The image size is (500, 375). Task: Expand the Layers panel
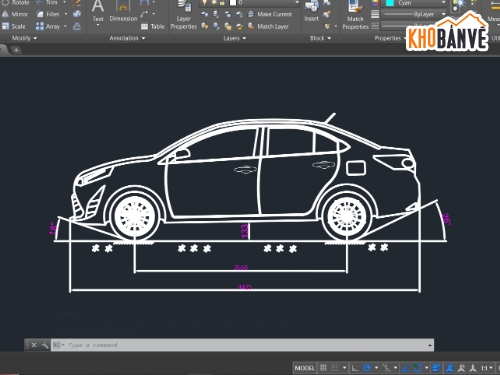click(x=235, y=38)
